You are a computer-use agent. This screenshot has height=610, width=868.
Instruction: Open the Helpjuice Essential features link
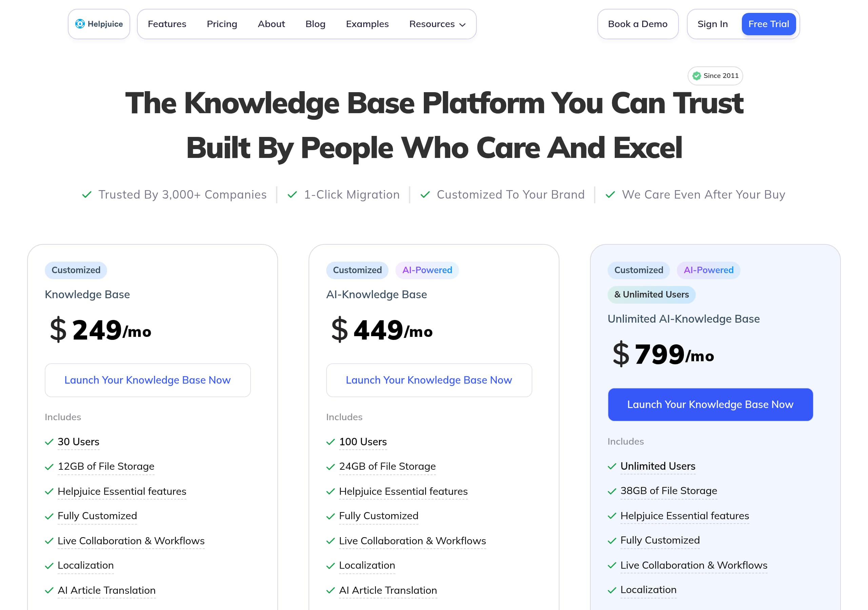tap(122, 491)
